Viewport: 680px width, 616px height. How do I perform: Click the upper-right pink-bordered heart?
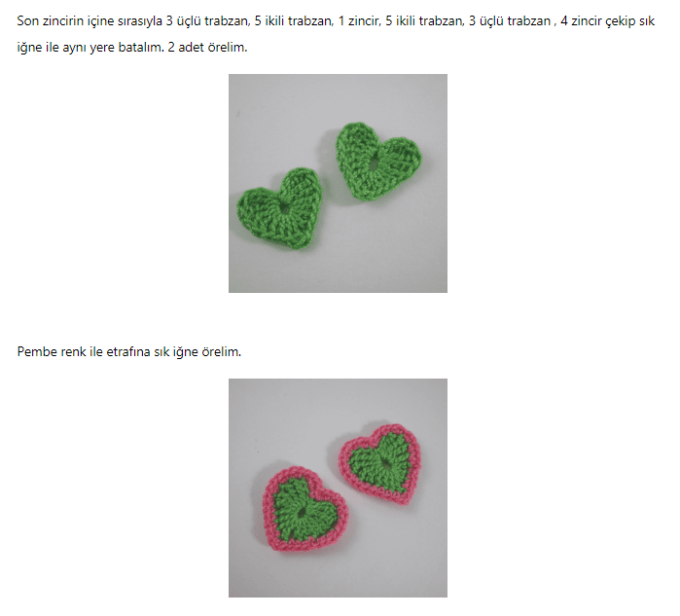(380, 463)
